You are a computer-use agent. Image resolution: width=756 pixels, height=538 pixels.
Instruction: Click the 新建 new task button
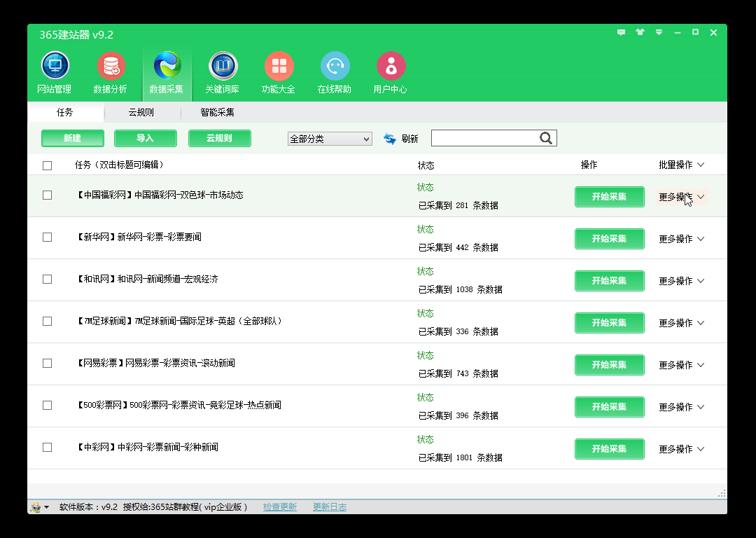[73, 139]
